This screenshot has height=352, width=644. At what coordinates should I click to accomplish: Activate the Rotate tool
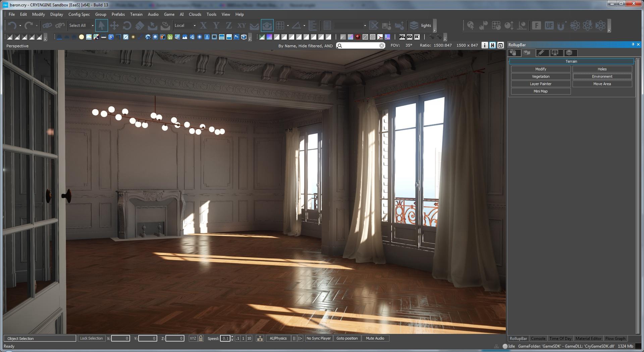127,25
